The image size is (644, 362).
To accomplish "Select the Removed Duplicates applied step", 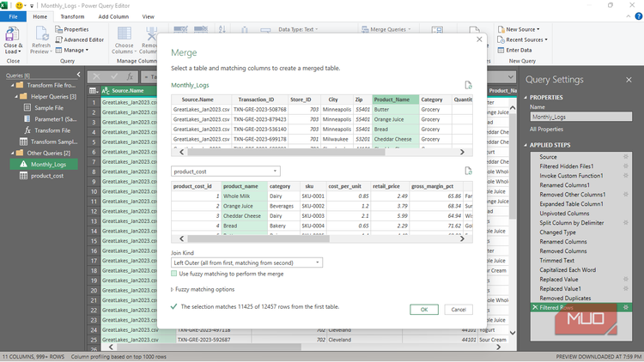I will tap(565, 298).
